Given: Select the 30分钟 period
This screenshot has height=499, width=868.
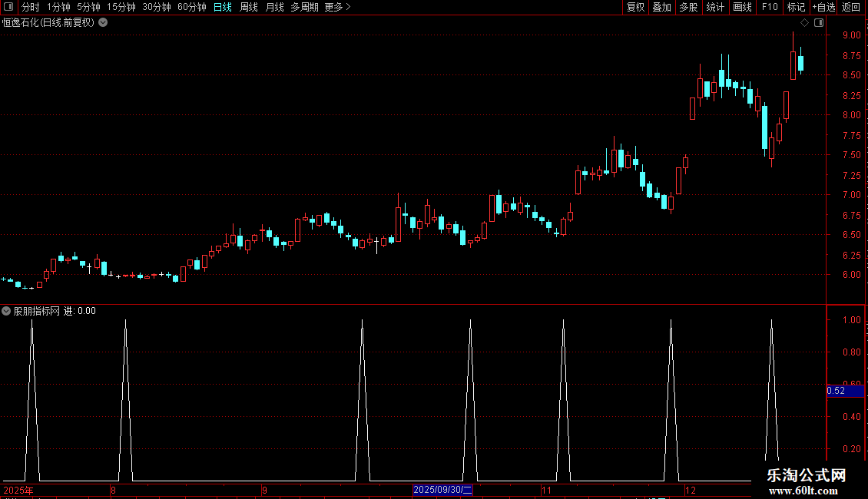Looking at the screenshot, I should click(156, 7).
